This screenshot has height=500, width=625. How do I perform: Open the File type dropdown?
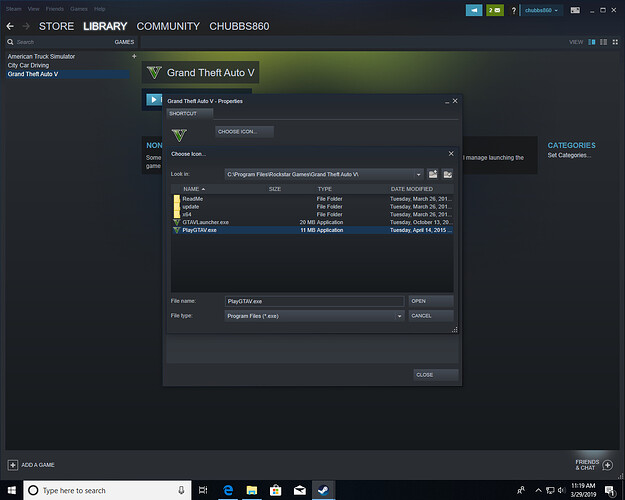coord(399,315)
